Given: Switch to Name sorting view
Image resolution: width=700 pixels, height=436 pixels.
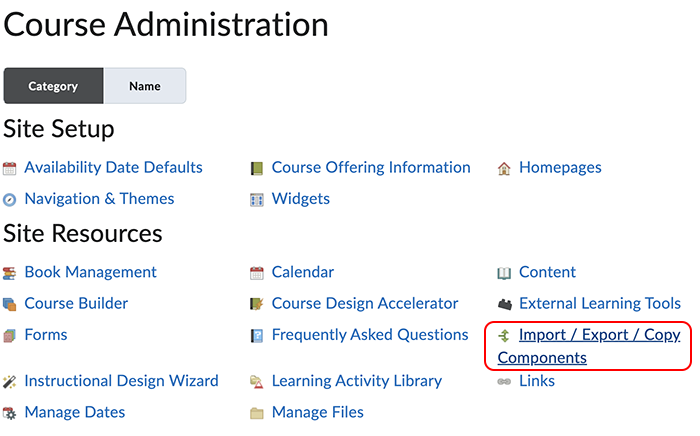Looking at the screenshot, I should (145, 86).
